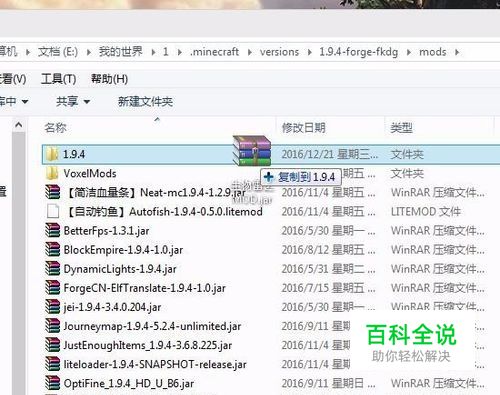Expand arrow after versions in breadcrumb
The width and height of the screenshot is (500, 395).
click(x=310, y=52)
